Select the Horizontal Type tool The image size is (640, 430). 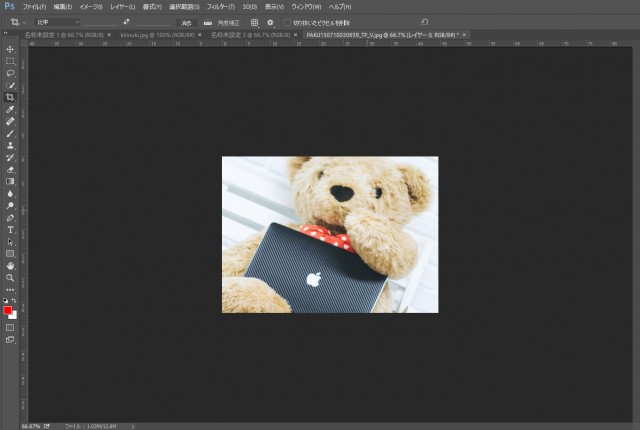point(10,229)
